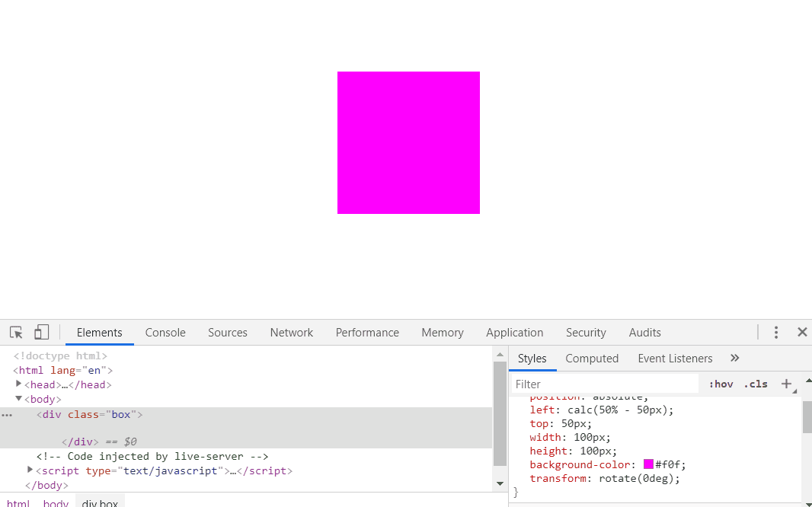Screen dimensions: 812x507
Task: Select the closing div tag line
Action: pos(80,442)
